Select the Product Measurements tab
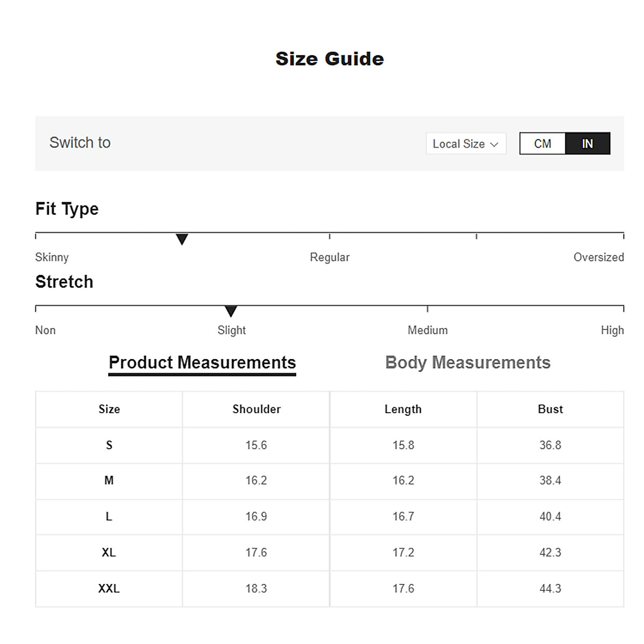 202,363
